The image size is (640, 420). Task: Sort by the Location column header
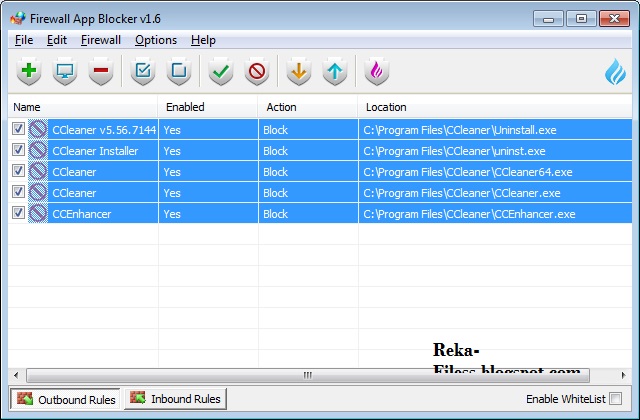pyautogui.click(x=495, y=107)
